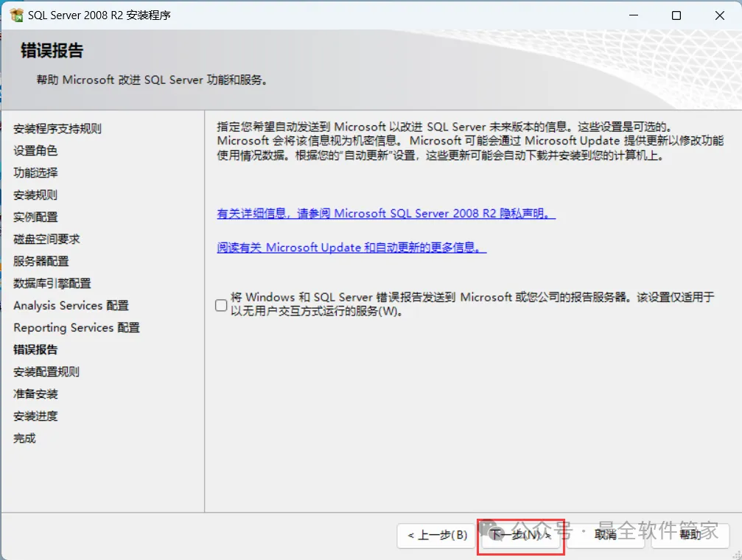Viewport: 742px width, 560px height.
Task: Select the Analysis Services 配置 step
Action: click(x=71, y=305)
